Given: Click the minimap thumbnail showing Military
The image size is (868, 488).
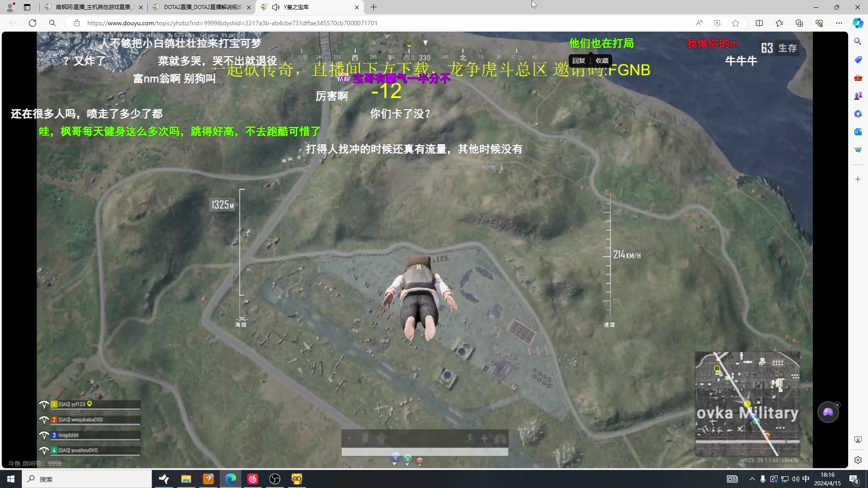Looking at the screenshot, I should (x=747, y=404).
